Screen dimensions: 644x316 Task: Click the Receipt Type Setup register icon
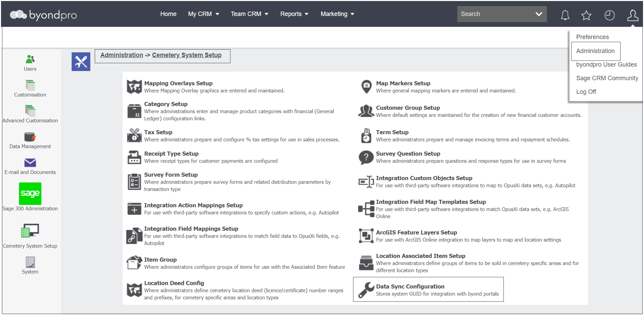[134, 157]
